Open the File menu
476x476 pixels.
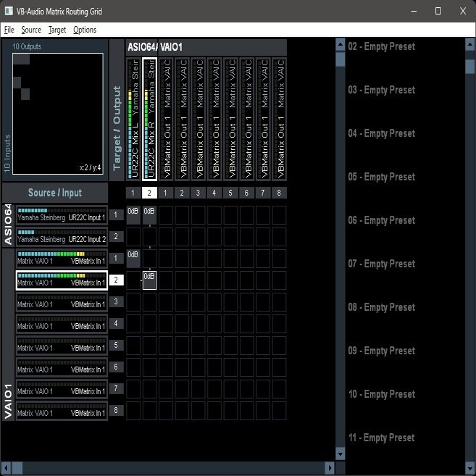(x=9, y=30)
